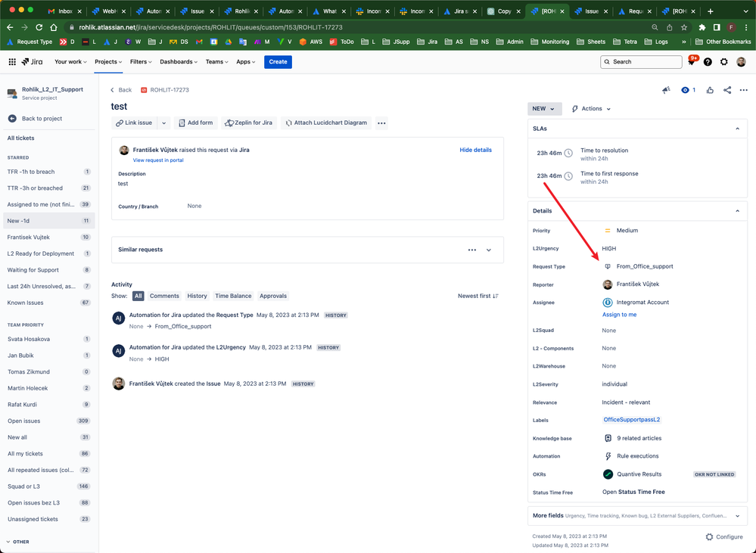Click the Quantive Results OKR icon
This screenshot has width=756, height=553.
[x=608, y=474]
